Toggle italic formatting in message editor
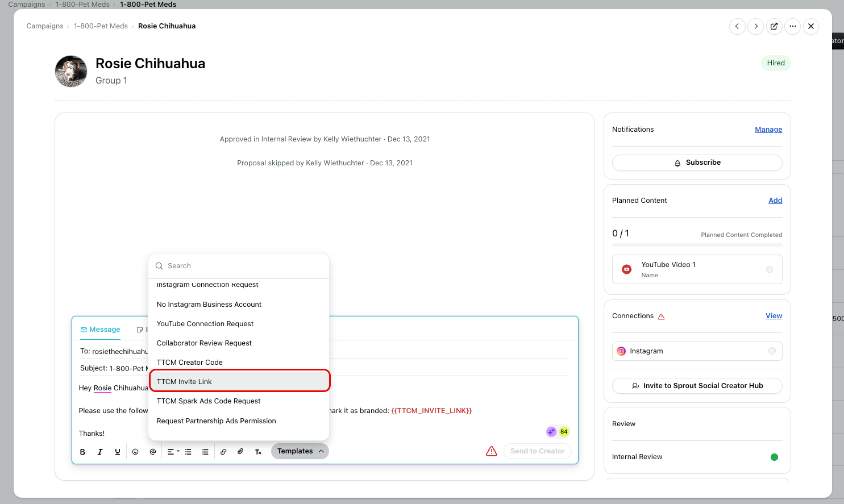844x504 pixels. point(100,452)
